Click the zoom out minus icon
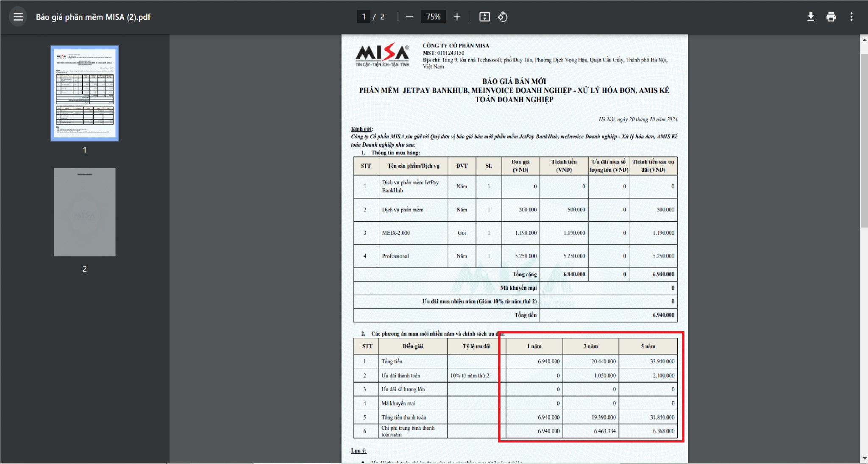 pyautogui.click(x=409, y=17)
